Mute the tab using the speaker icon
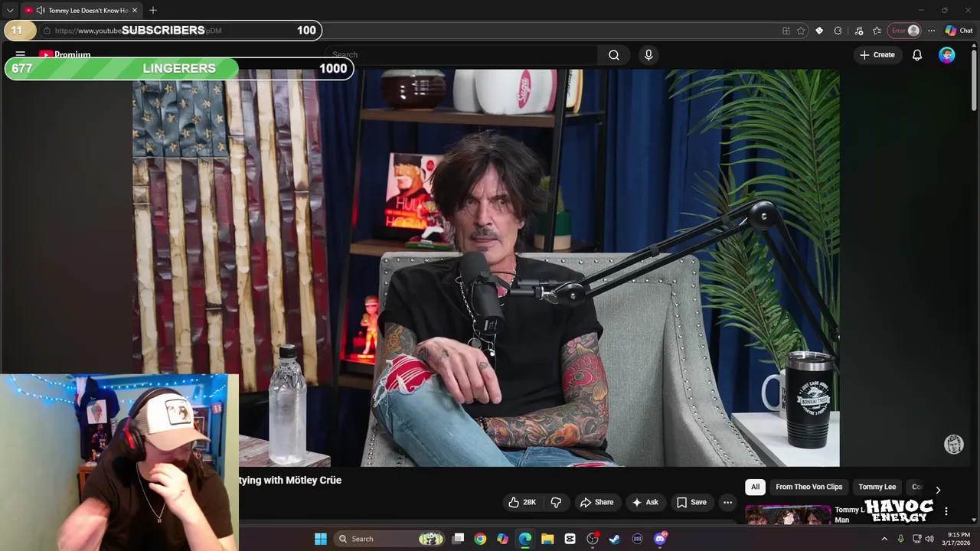This screenshot has width=980, height=551. [40, 10]
